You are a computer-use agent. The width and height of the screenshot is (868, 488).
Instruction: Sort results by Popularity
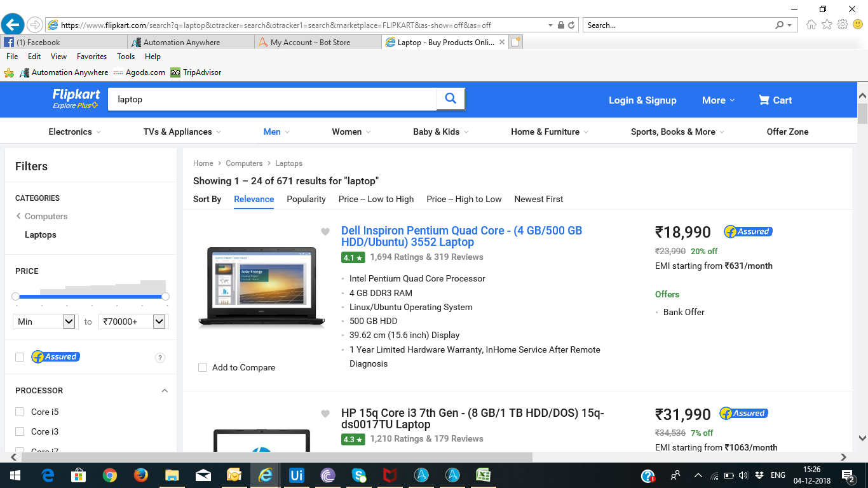(x=306, y=199)
